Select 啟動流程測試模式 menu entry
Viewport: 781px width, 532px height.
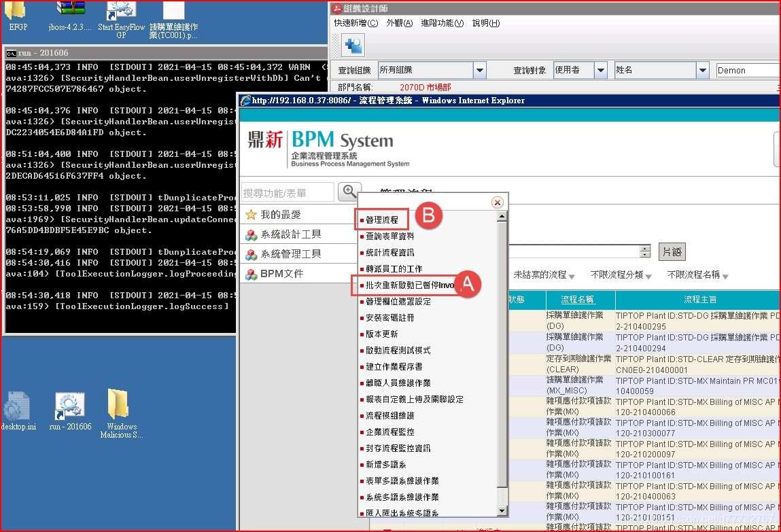pyautogui.click(x=398, y=351)
